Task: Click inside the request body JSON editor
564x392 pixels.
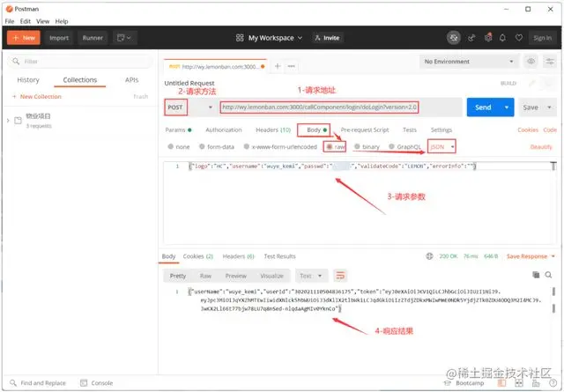Action: coord(360,203)
